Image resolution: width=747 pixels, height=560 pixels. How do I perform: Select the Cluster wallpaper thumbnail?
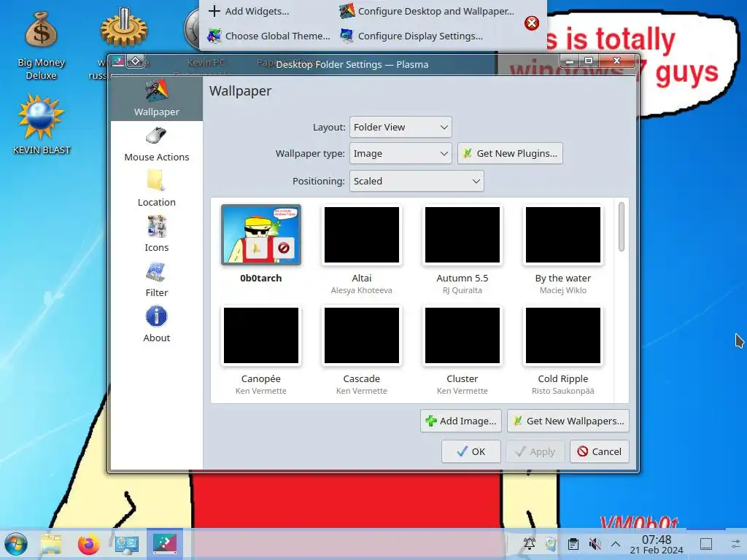[462, 335]
